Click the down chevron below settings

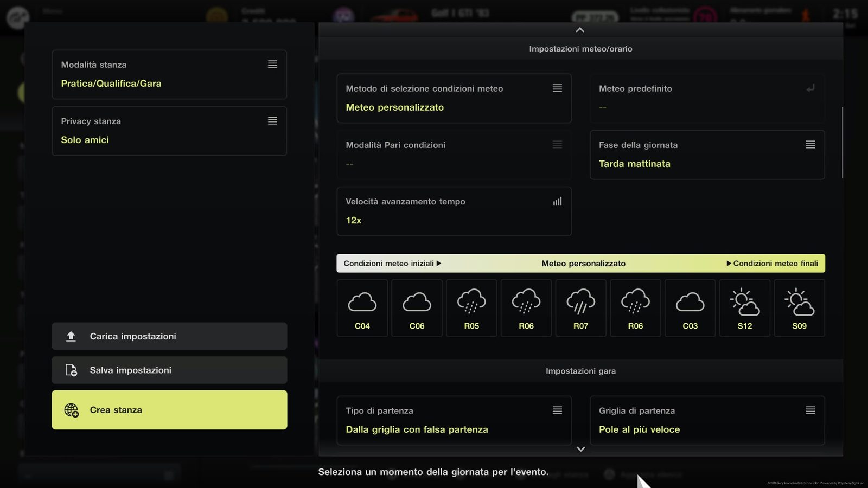point(580,449)
